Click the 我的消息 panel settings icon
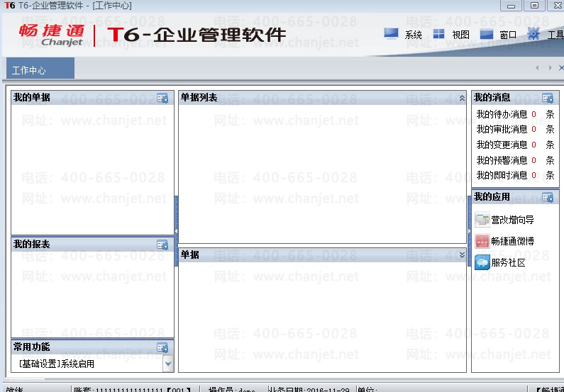Screen dimensions: 564x392 coord(548,98)
